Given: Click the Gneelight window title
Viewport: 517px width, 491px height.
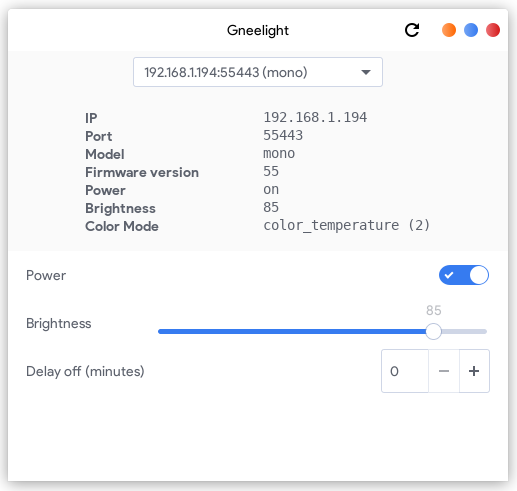Looking at the screenshot, I should (258, 30).
